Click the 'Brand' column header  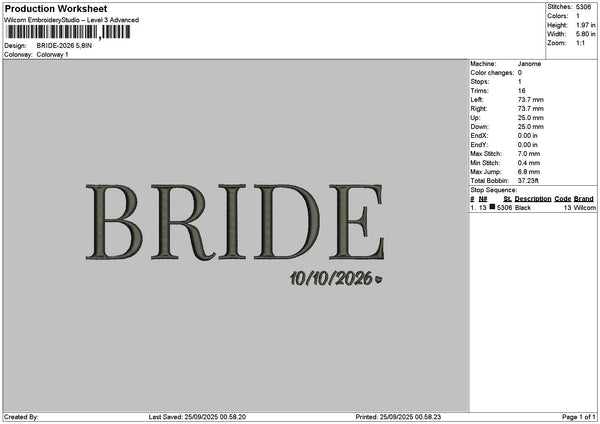(584, 199)
